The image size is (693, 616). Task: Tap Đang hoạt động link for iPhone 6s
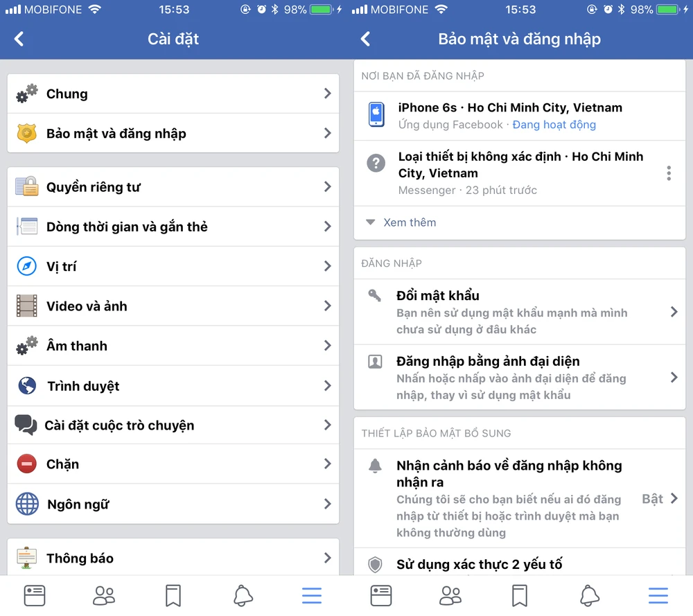[x=554, y=125]
